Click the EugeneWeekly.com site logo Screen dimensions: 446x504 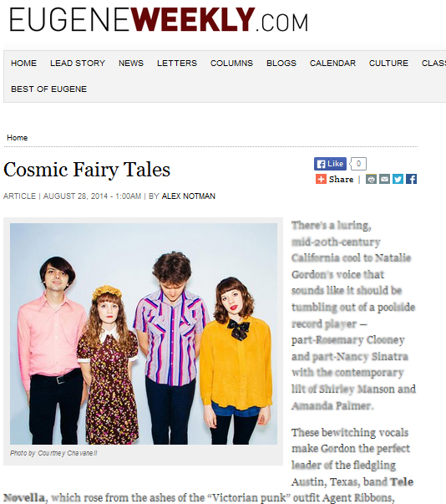159,20
